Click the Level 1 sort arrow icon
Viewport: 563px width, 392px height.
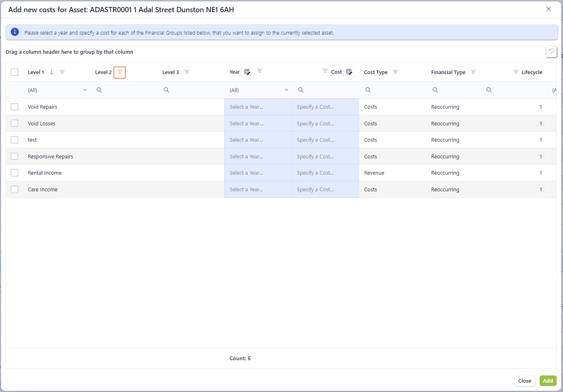pyautogui.click(x=52, y=72)
